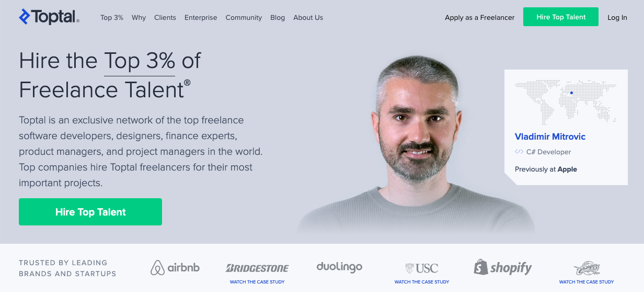This screenshot has width=644, height=295.
Task: Open the Blog link
Action: [278, 17]
